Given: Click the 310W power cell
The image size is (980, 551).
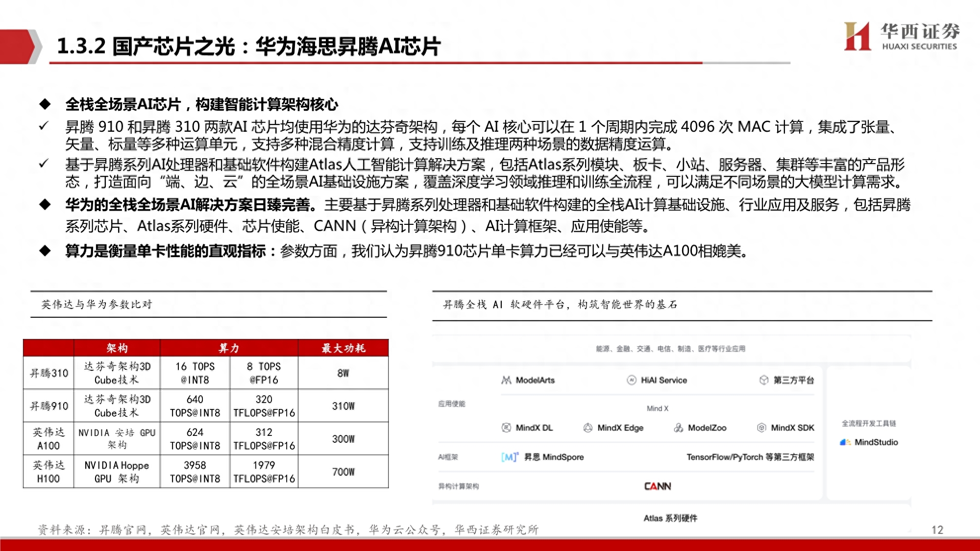Looking at the screenshot, I should click(343, 406).
